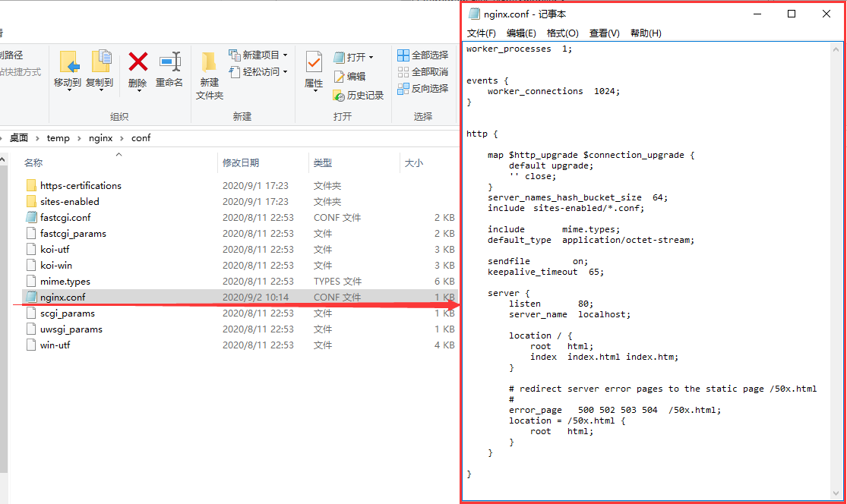Click the Copy to (复制到) icon
This screenshot has width=847, height=504.
pyautogui.click(x=100, y=62)
